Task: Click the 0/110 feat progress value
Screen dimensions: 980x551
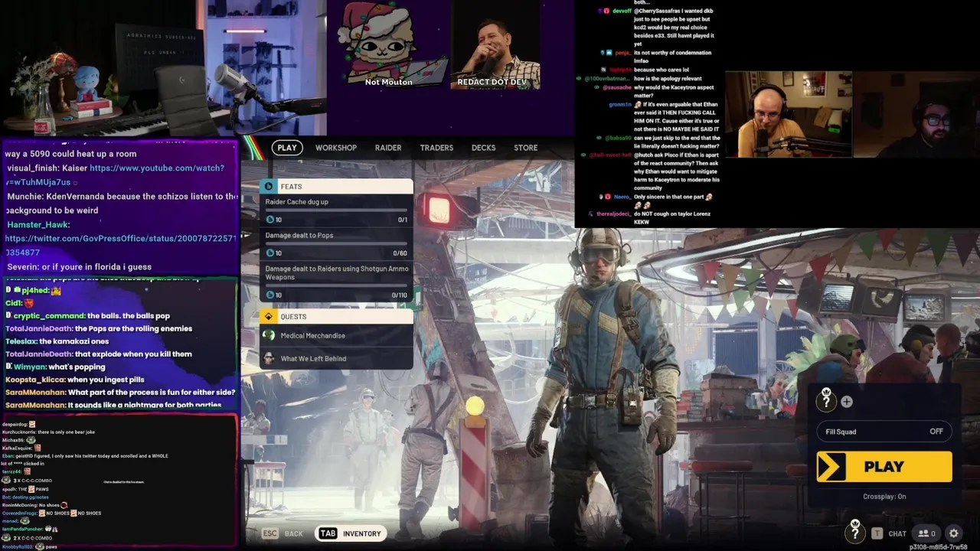Action: pos(399,295)
